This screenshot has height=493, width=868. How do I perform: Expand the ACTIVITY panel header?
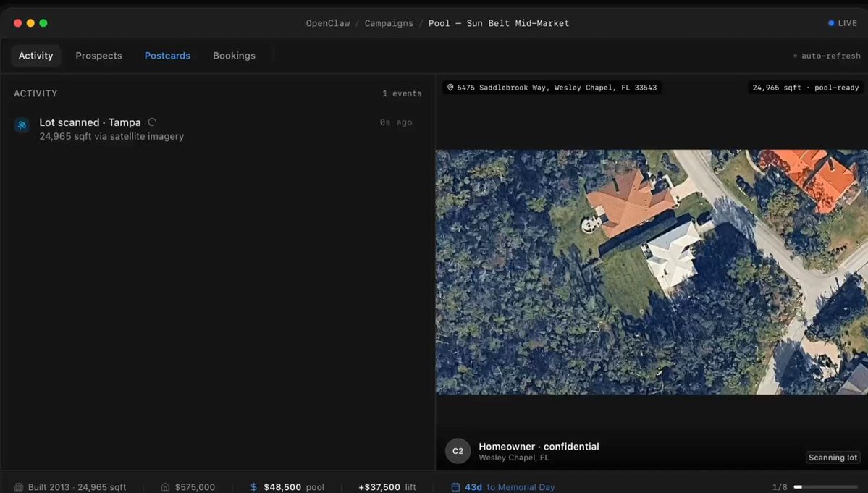(35, 93)
